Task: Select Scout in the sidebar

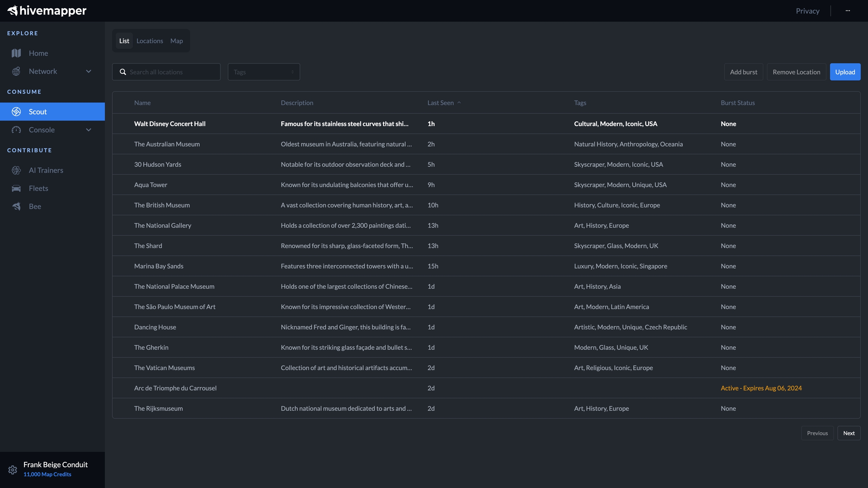Action: 52,111
